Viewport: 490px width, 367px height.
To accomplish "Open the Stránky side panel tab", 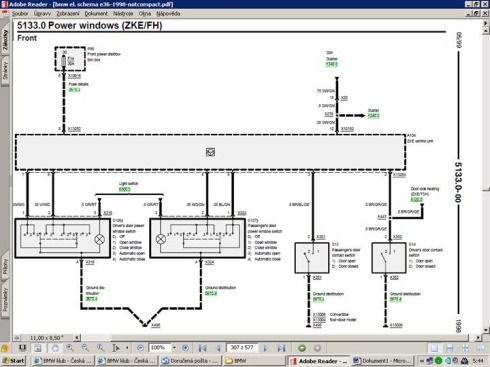I will click(x=5, y=71).
